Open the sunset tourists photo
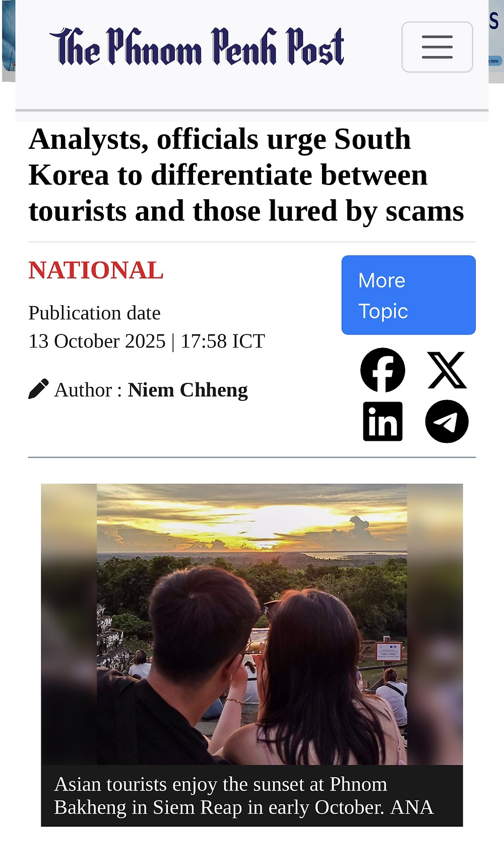504x857 pixels. [252, 624]
